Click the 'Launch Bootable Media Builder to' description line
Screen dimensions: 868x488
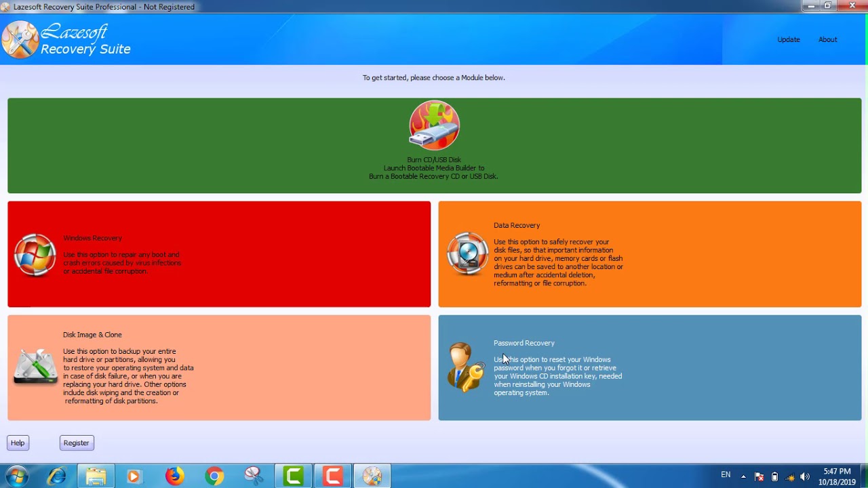pyautogui.click(x=434, y=168)
